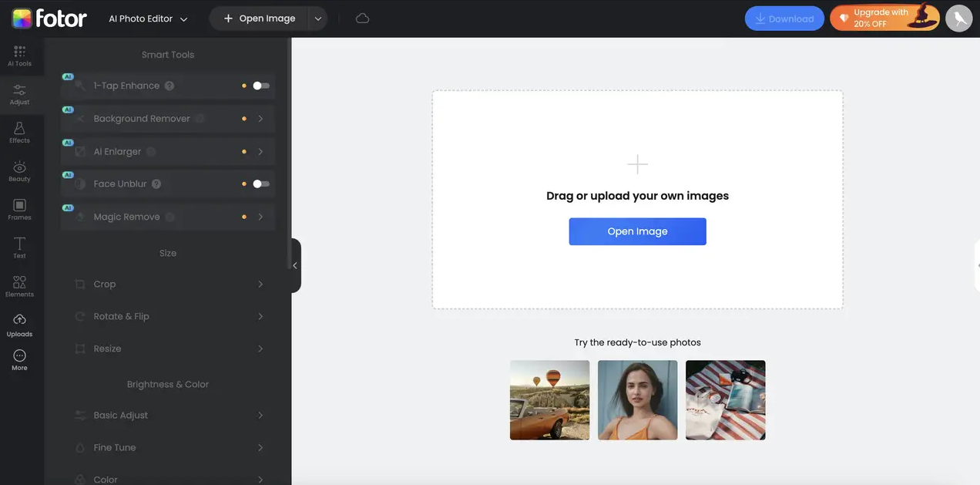The image size is (980, 485).
Task: Click the Crop tool icon
Action: (80, 285)
